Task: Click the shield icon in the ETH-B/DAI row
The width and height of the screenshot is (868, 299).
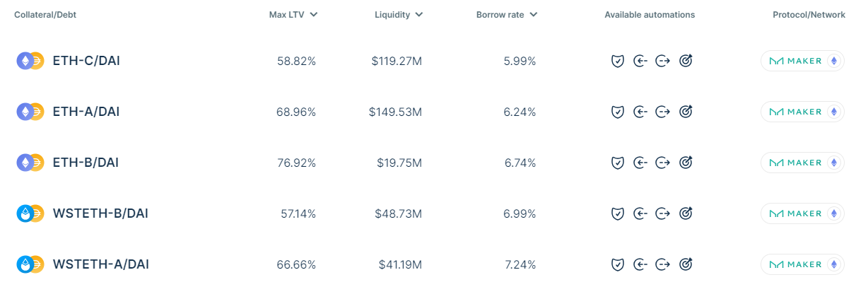Action: (x=617, y=163)
